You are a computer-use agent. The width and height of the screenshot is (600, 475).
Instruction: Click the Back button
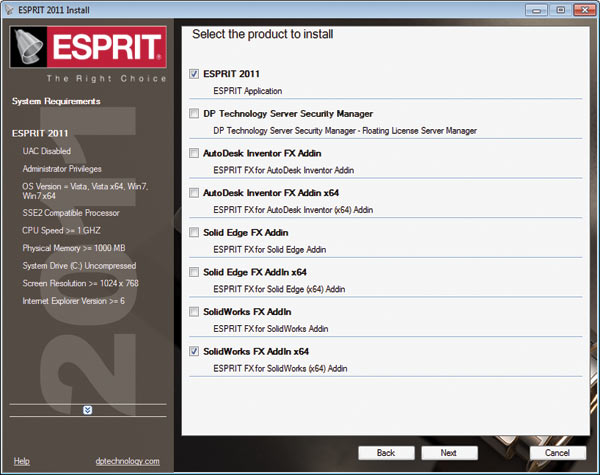tap(386, 453)
